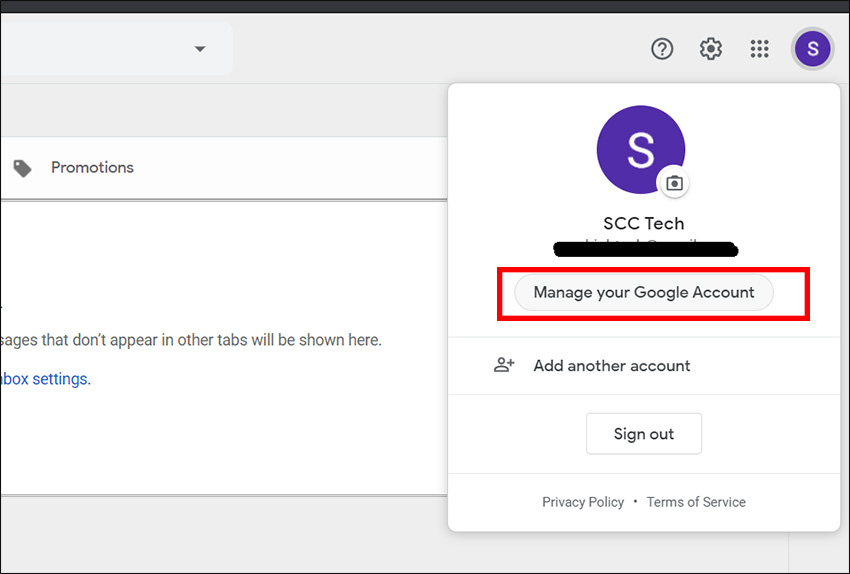Click the large purple S profile picture
This screenshot has width=850, height=574.
pos(641,150)
